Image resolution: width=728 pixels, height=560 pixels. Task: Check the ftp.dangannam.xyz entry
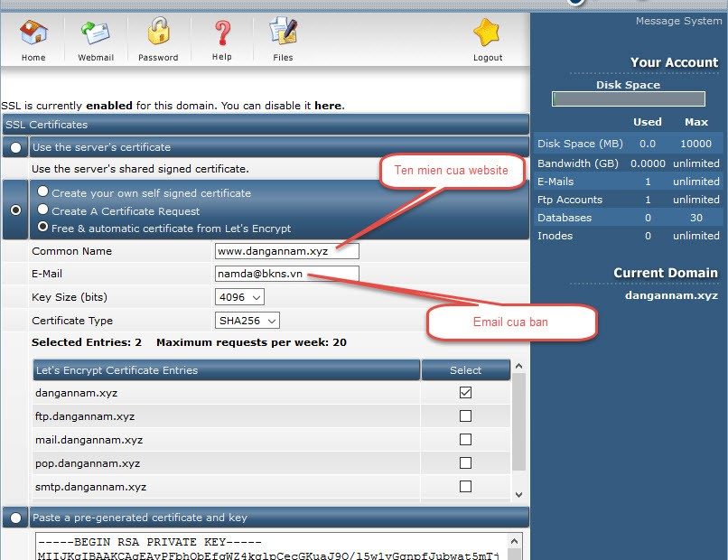(465, 415)
